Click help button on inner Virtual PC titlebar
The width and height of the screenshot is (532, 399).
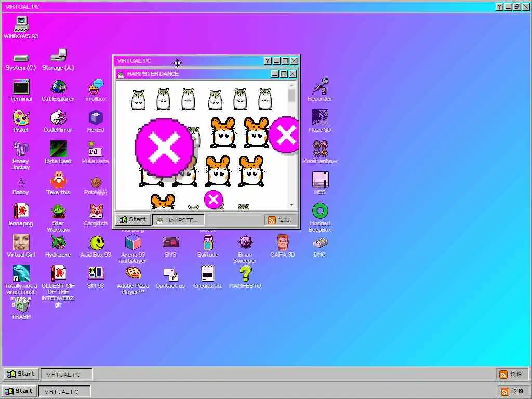[x=268, y=61]
